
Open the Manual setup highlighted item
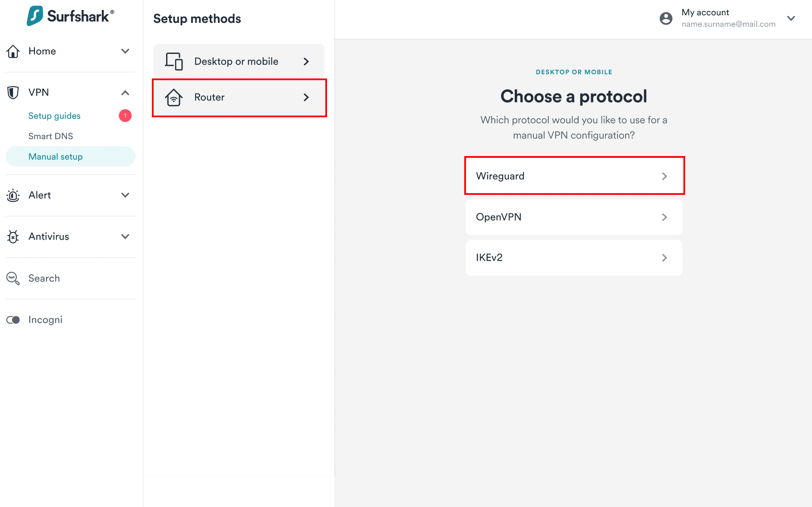point(56,156)
